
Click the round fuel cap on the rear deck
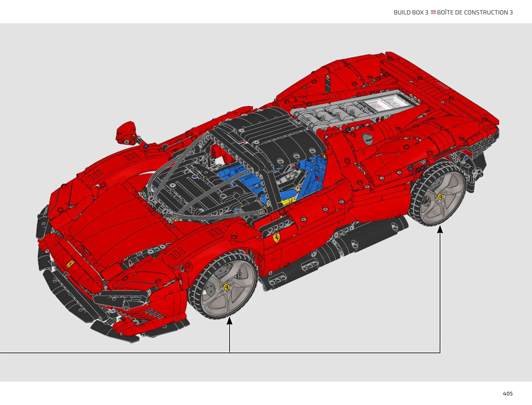pos(367,139)
